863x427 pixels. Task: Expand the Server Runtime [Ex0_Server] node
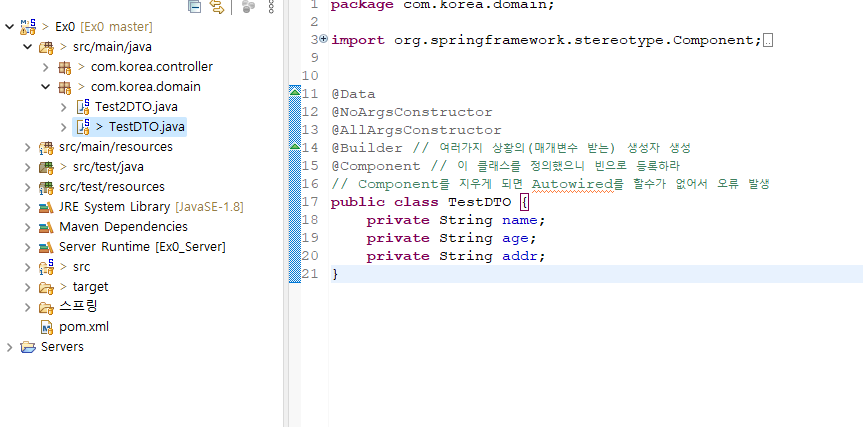(28, 247)
